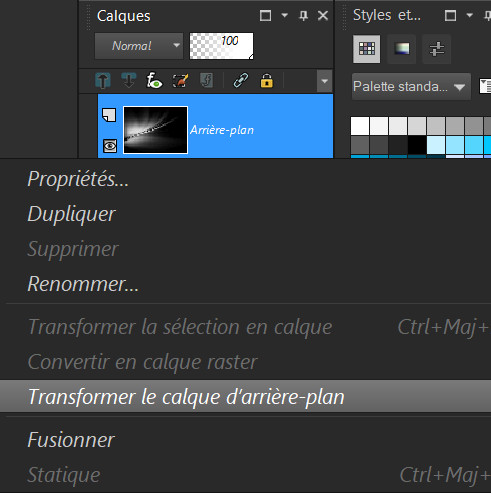Choose Dupliquer from the context menu

(71, 214)
